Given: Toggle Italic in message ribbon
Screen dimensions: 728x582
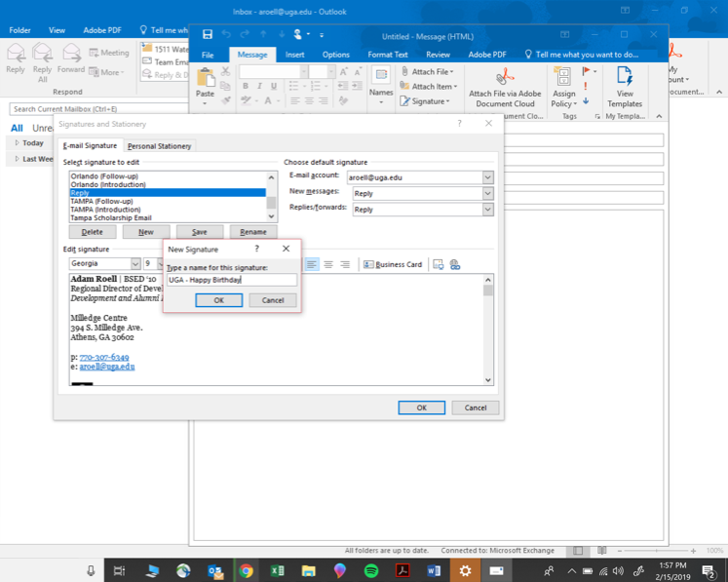Looking at the screenshot, I should point(259,86).
